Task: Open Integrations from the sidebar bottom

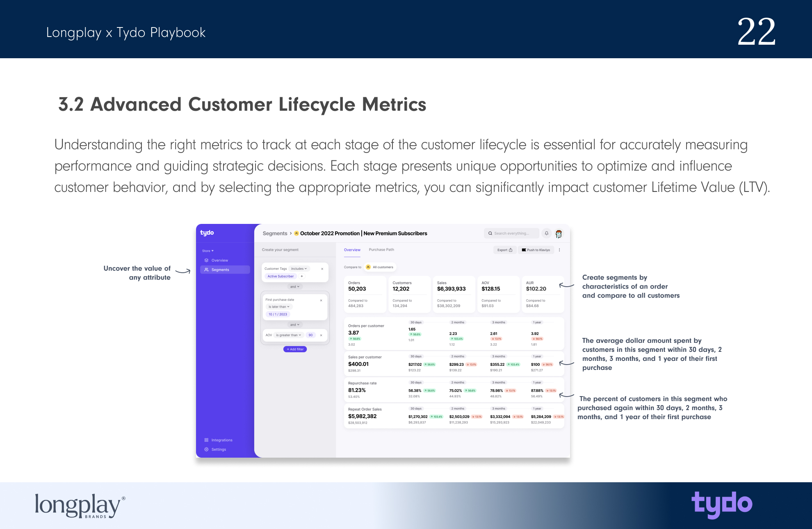Action: [218, 440]
